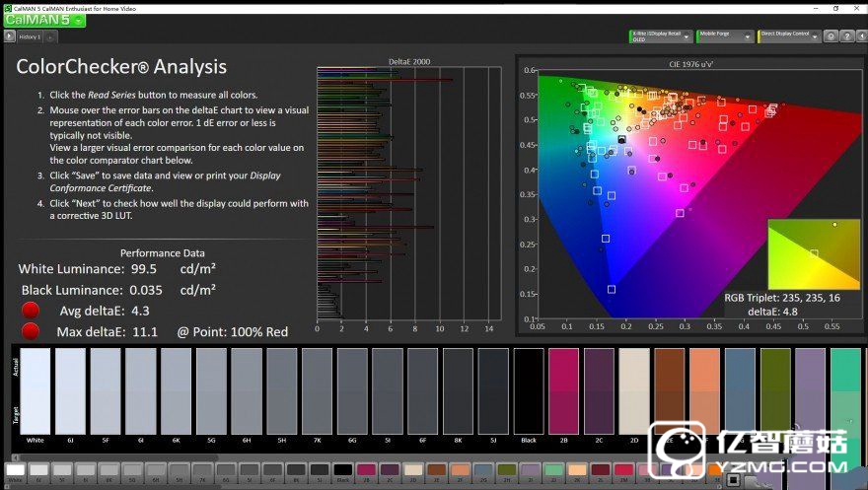Add a new history tab
The width and height of the screenshot is (868, 490).
point(50,36)
